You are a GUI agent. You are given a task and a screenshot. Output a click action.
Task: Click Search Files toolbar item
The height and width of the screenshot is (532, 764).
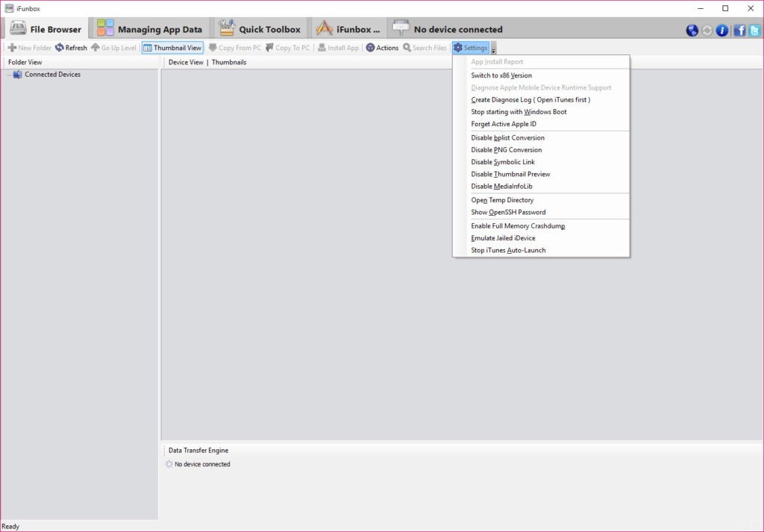click(x=425, y=48)
